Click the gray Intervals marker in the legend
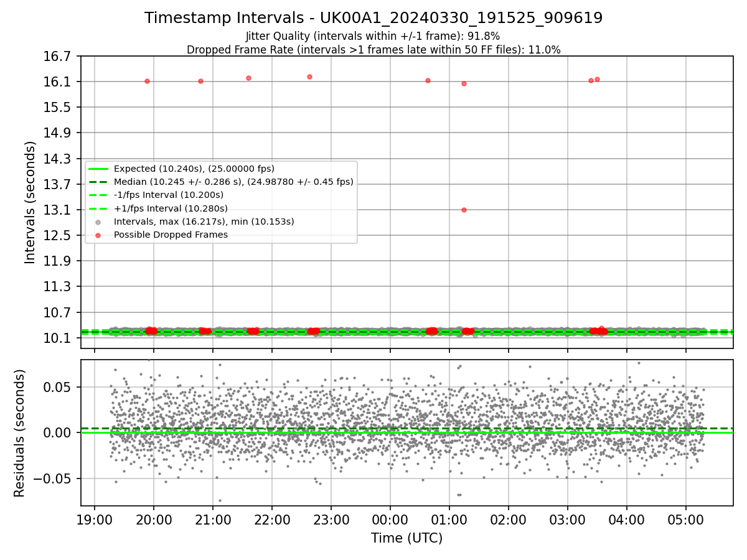The width and height of the screenshot is (747, 560). pos(98,222)
